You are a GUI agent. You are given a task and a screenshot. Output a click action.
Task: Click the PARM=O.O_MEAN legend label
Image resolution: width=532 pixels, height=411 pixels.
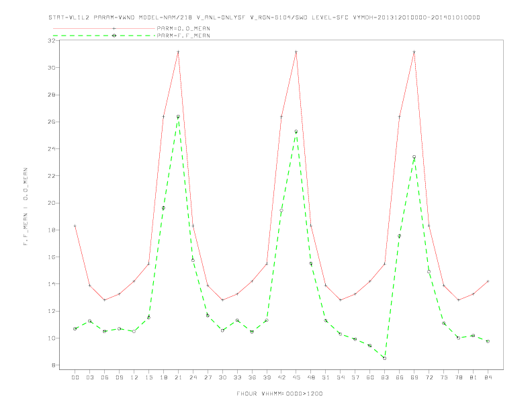click(183, 28)
